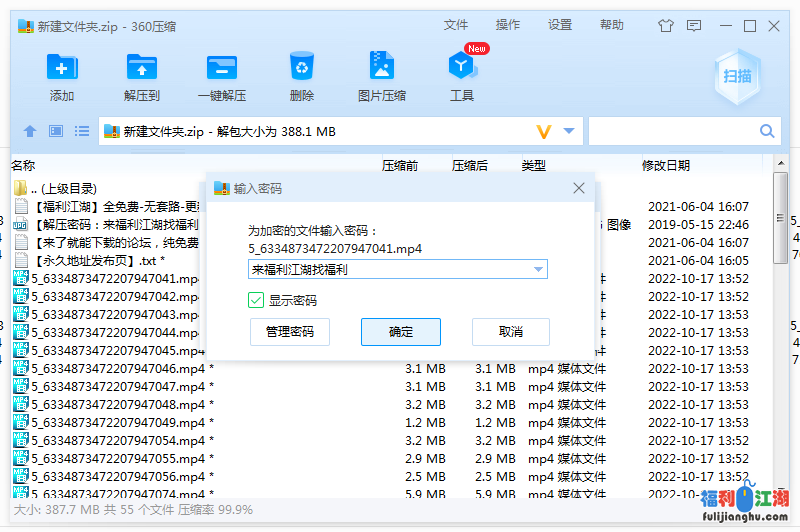Switch to list view icon
This screenshot has width=800, height=532.
(x=82, y=131)
